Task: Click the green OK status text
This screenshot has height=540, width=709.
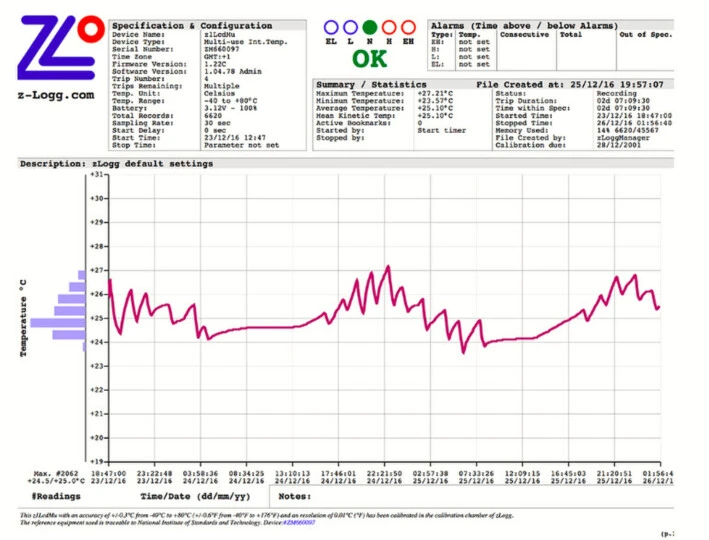Action: coord(370,59)
